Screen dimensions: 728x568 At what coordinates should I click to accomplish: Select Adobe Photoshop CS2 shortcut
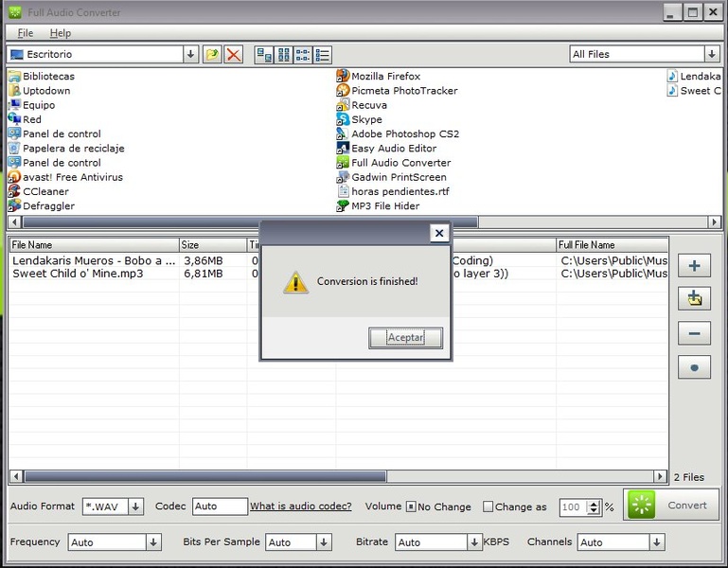398,133
